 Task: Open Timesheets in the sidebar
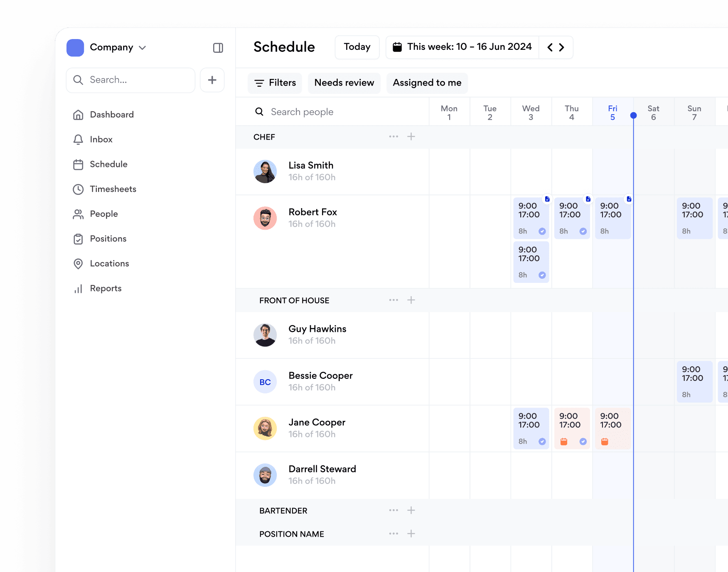point(113,189)
